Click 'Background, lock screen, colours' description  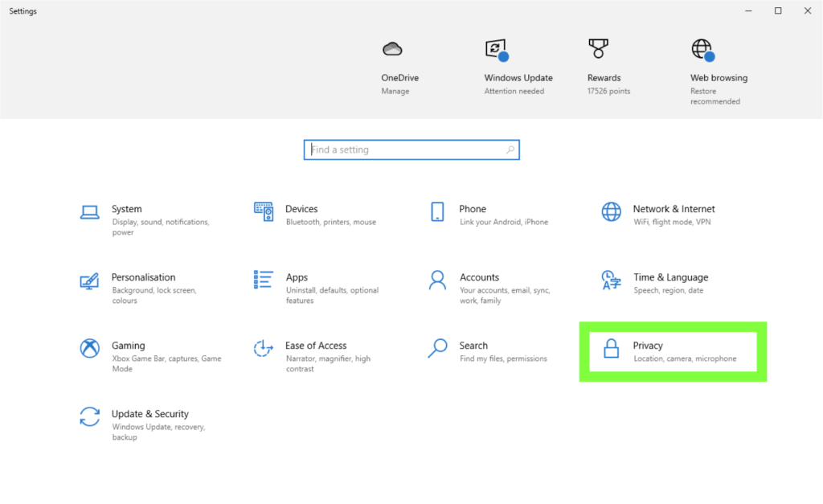click(x=154, y=296)
